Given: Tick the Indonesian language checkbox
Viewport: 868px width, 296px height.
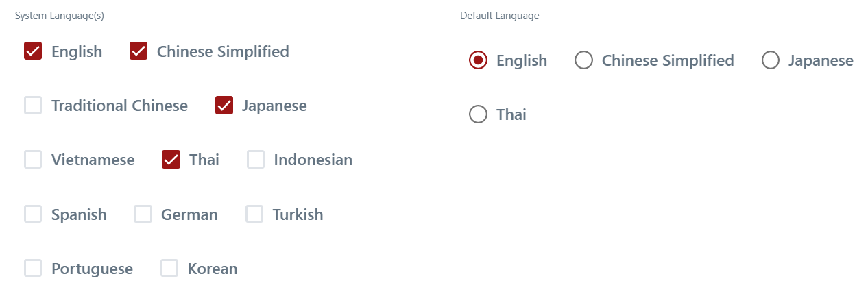Looking at the screenshot, I should 256,160.
